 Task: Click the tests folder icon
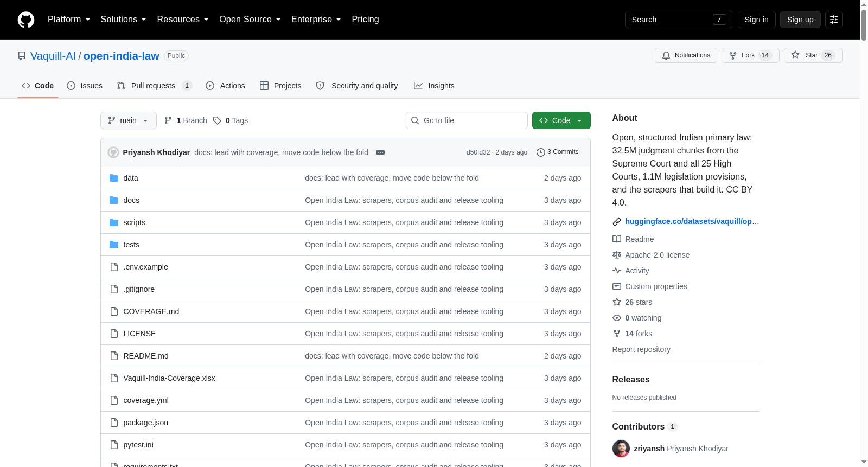pos(114,245)
